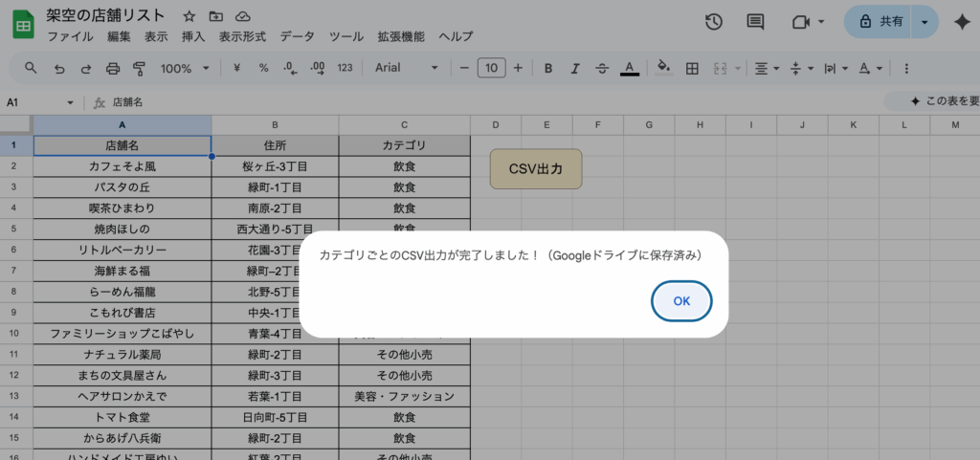
Task: Open the ツール menu
Action: tap(346, 36)
